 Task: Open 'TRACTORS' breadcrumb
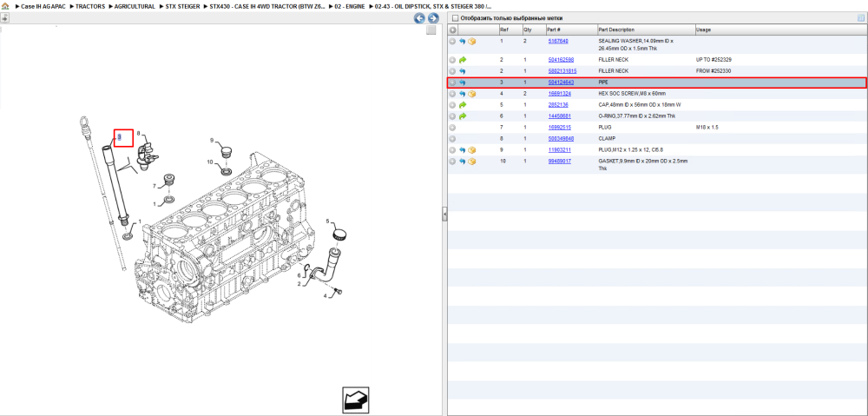pyautogui.click(x=90, y=6)
